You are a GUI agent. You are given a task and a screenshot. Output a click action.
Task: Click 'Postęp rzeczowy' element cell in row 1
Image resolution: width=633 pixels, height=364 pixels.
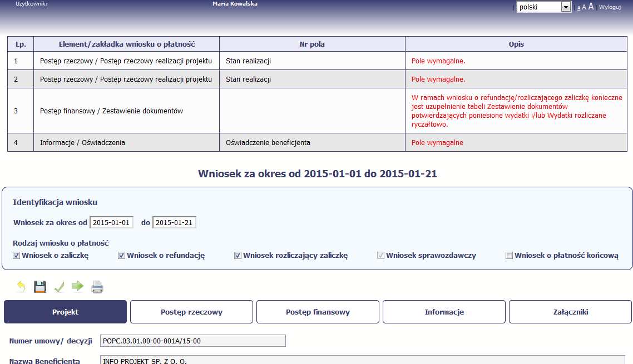tap(126, 61)
